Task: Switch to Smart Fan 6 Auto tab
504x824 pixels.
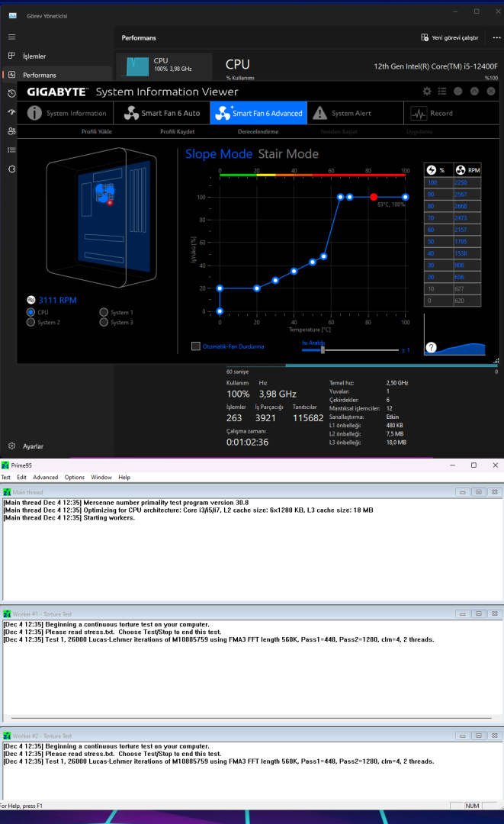Action: tap(162, 113)
